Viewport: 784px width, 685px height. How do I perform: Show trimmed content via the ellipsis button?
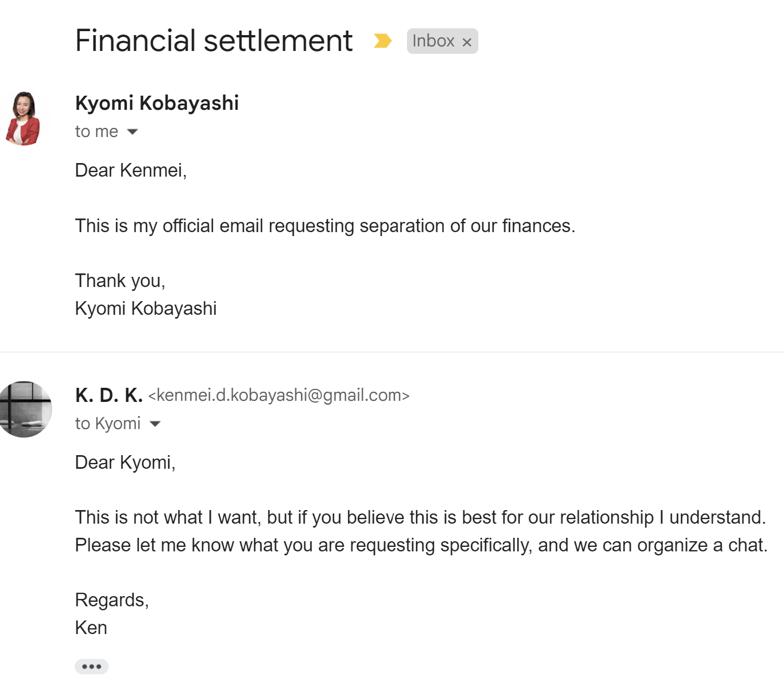[92, 666]
